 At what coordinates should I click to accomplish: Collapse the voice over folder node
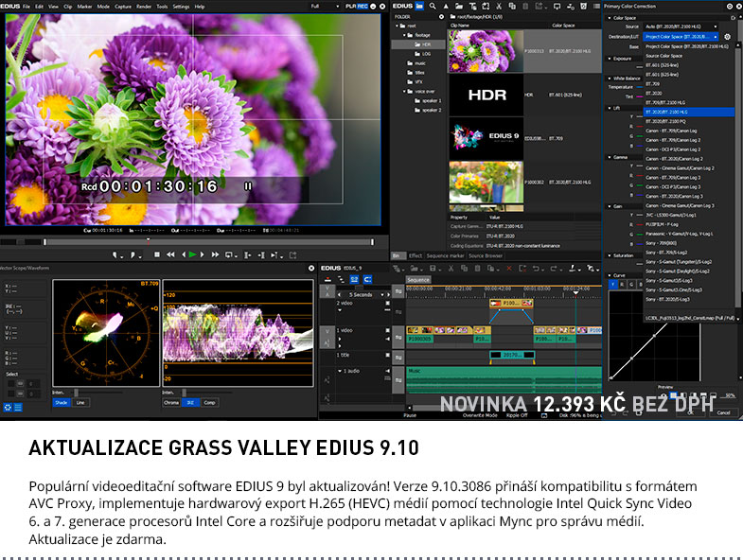click(x=405, y=92)
